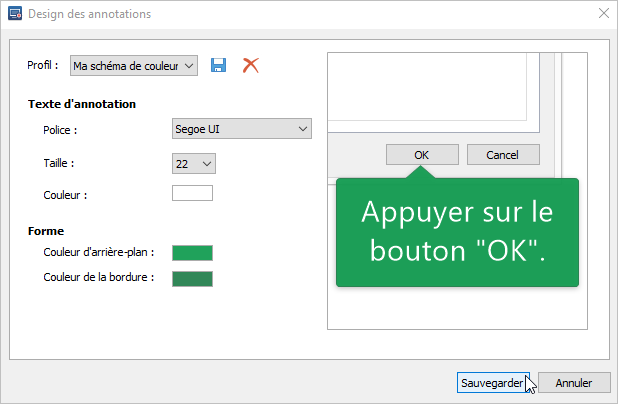
Task: Click the Texte d'annotation section heading
Action: 82,104
